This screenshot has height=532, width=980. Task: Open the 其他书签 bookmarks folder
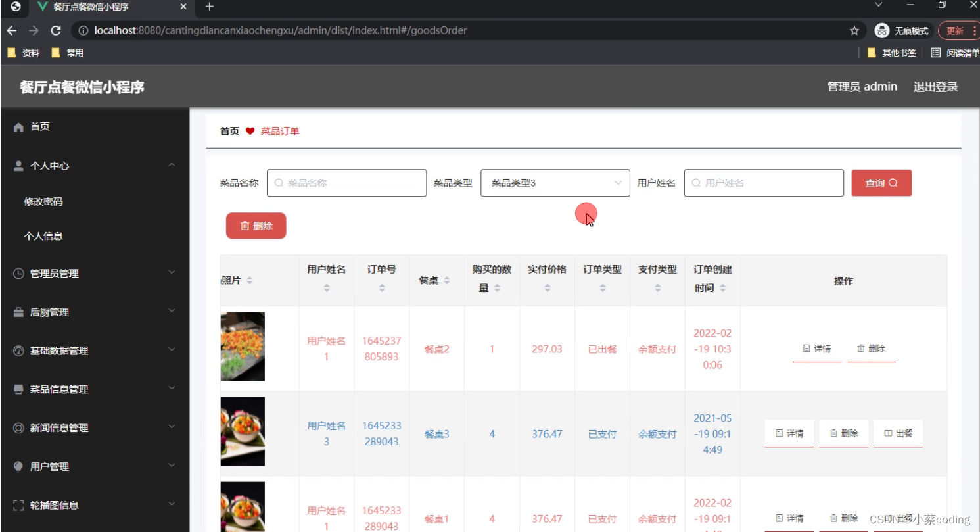(x=891, y=53)
